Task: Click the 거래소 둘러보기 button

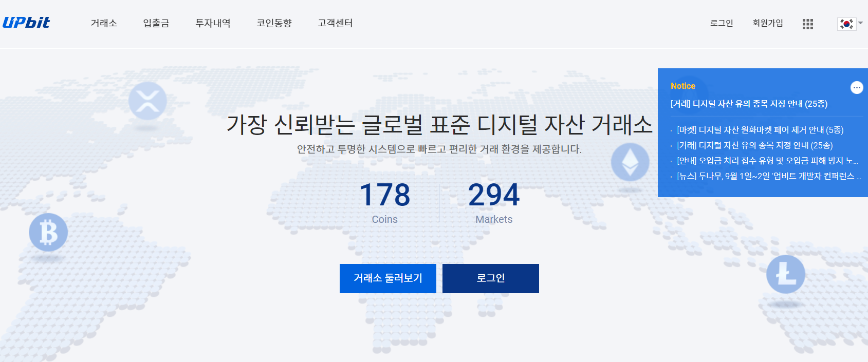Action: (x=388, y=278)
